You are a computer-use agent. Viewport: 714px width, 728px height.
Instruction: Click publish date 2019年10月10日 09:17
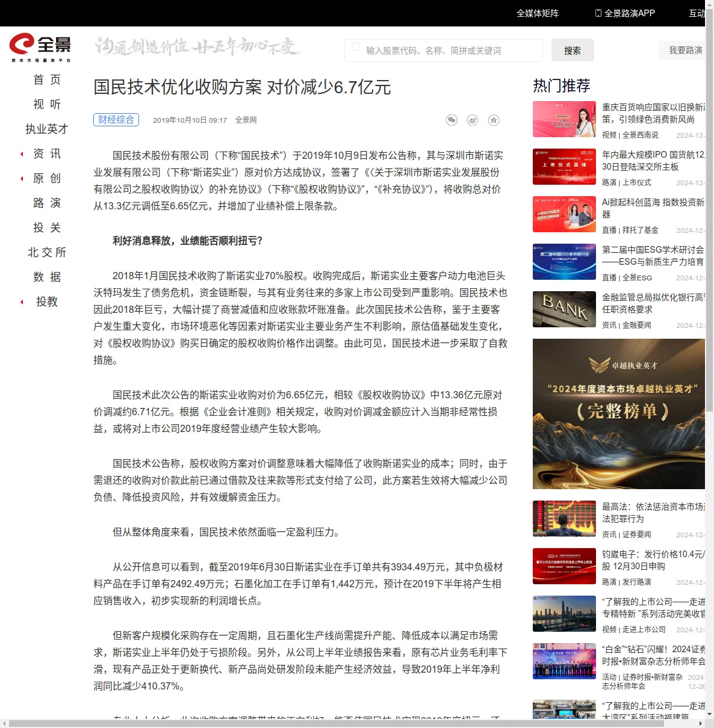[190, 120]
